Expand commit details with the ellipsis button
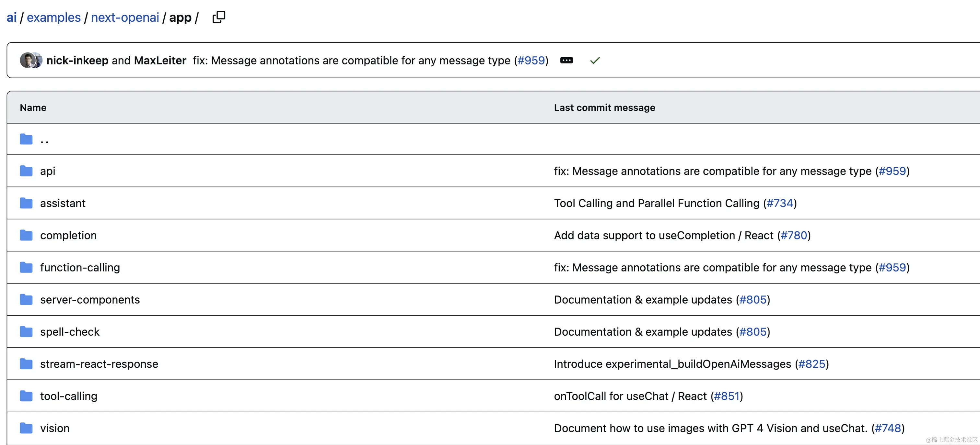The image size is (980, 445). click(566, 61)
